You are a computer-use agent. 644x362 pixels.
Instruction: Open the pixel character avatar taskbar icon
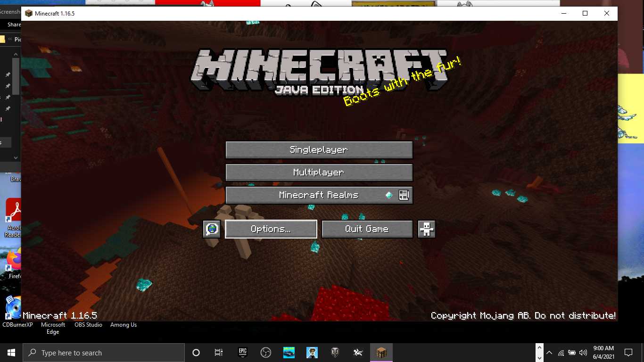(x=312, y=353)
